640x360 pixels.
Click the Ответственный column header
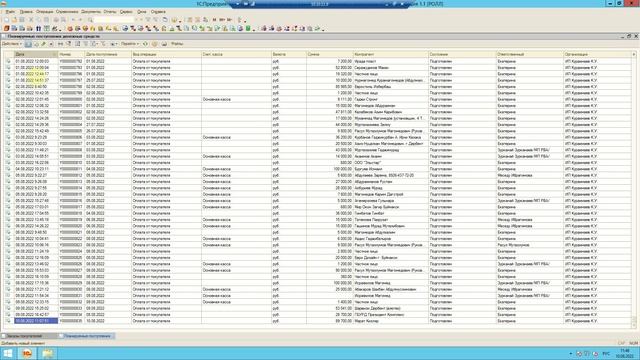530,54
